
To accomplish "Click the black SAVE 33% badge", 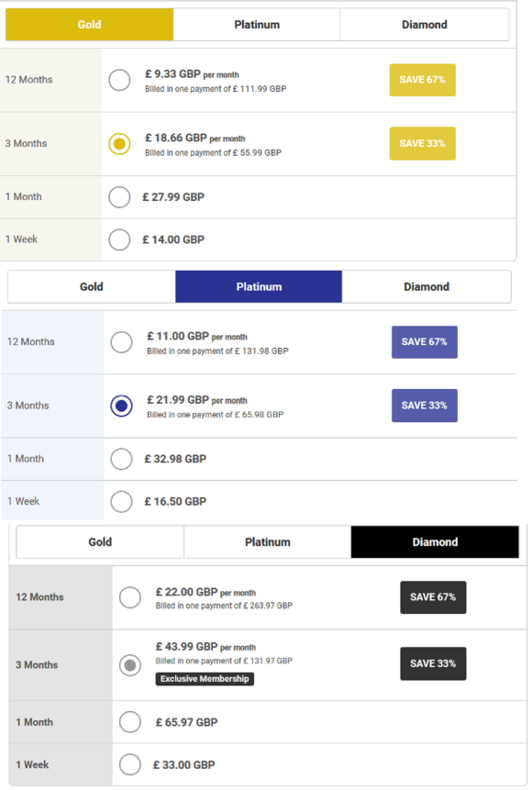I will [433, 663].
